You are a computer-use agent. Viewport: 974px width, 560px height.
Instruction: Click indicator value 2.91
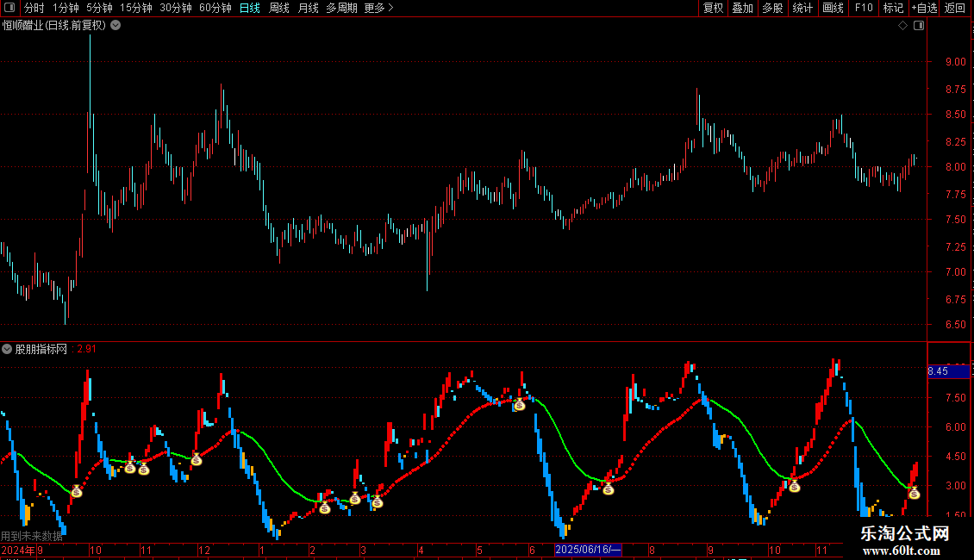pyautogui.click(x=87, y=349)
